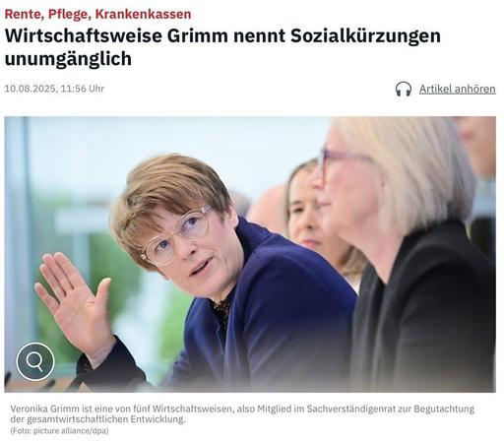The image size is (504, 442).
Task: Click the background woman between the two speakers
Action: tap(307, 214)
